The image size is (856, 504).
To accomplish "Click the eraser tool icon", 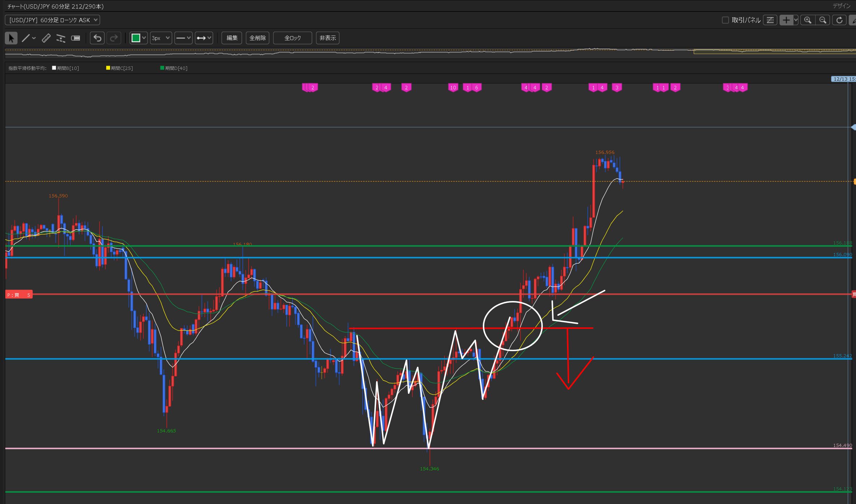I will [x=75, y=38].
